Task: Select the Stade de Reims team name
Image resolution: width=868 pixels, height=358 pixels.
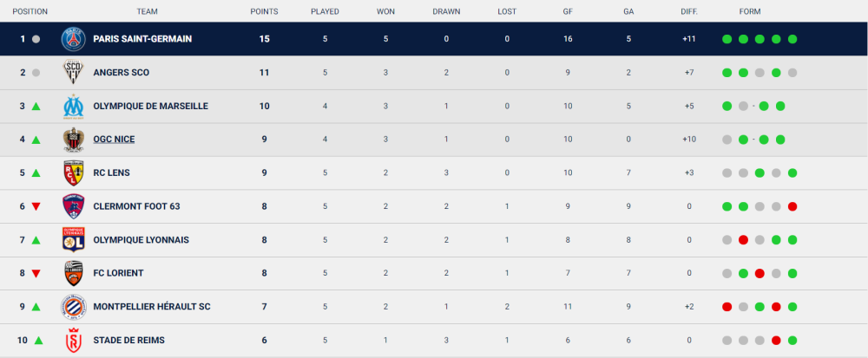Action: point(129,341)
